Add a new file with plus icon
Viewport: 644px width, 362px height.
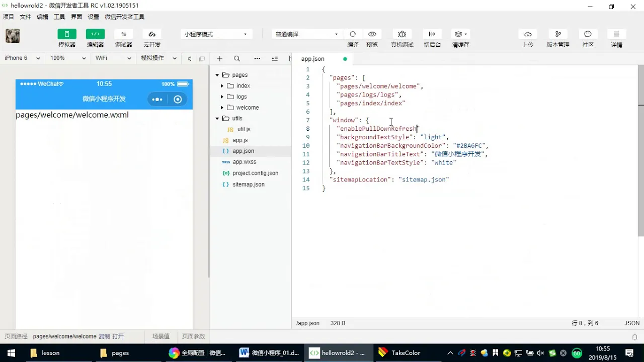[220, 59]
